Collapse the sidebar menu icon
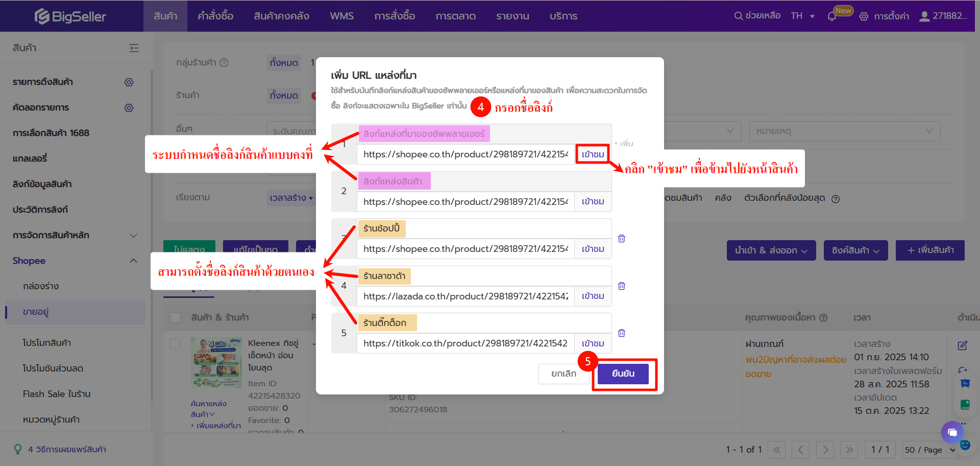Screen dimensions: 980x466 134,48
